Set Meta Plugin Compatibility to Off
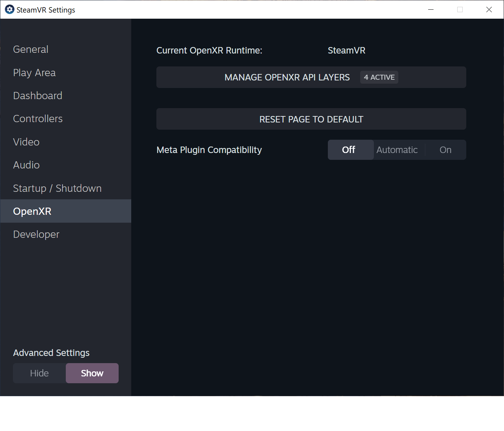Viewport: 504px width, 431px height. (350, 150)
